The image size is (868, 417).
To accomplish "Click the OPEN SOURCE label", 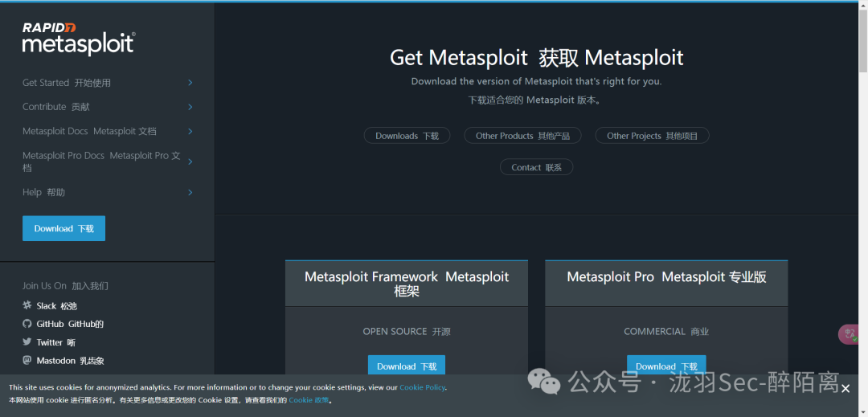I will click(x=407, y=331).
